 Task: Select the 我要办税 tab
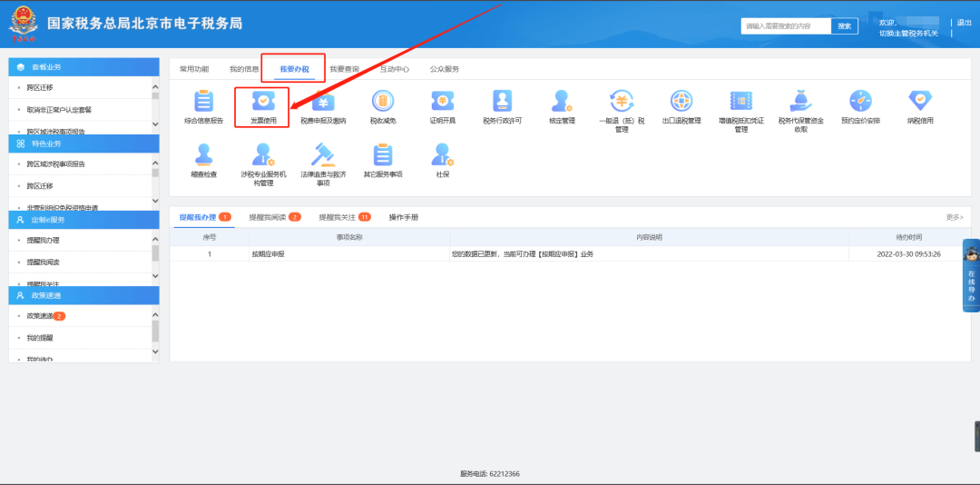294,69
